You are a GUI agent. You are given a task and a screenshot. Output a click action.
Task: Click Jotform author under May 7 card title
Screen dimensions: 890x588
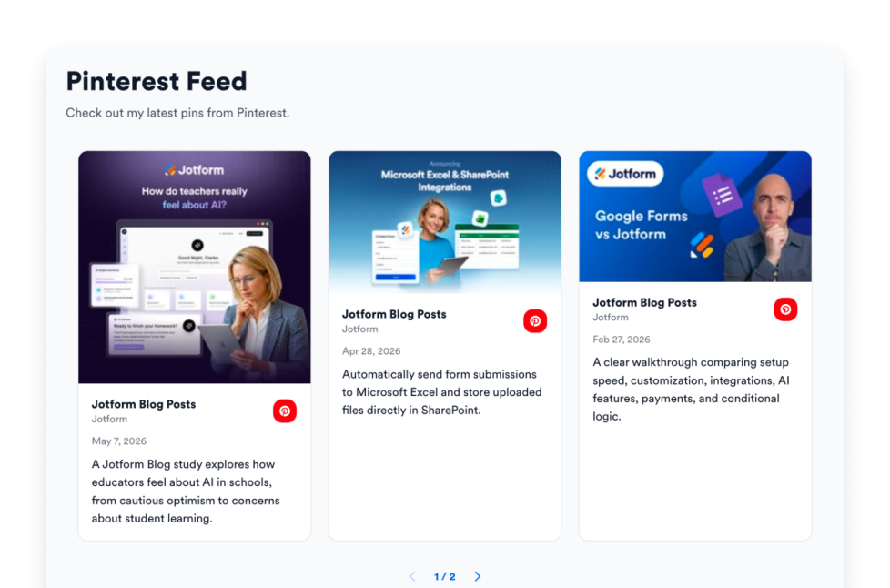tap(109, 419)
